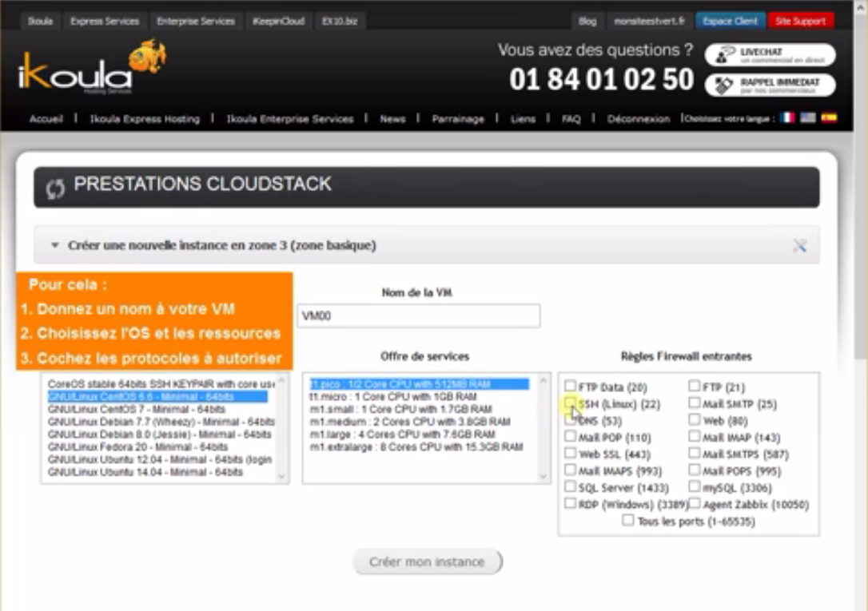Open the Blog top tab
Image resolution: width=868 pixels, height=611 pixels.
point(587,21)
